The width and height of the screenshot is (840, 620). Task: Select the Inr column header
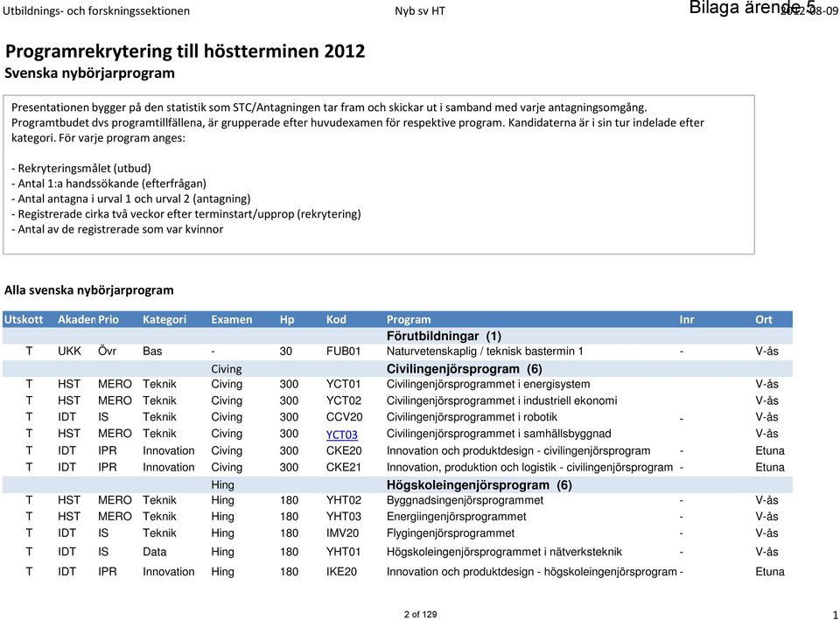tap(686, 320)
